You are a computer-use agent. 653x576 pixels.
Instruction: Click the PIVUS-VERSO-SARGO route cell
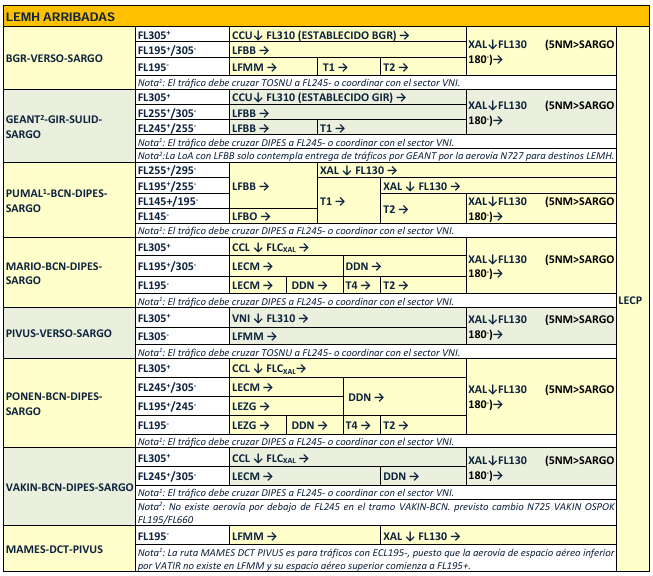(69, 329)
